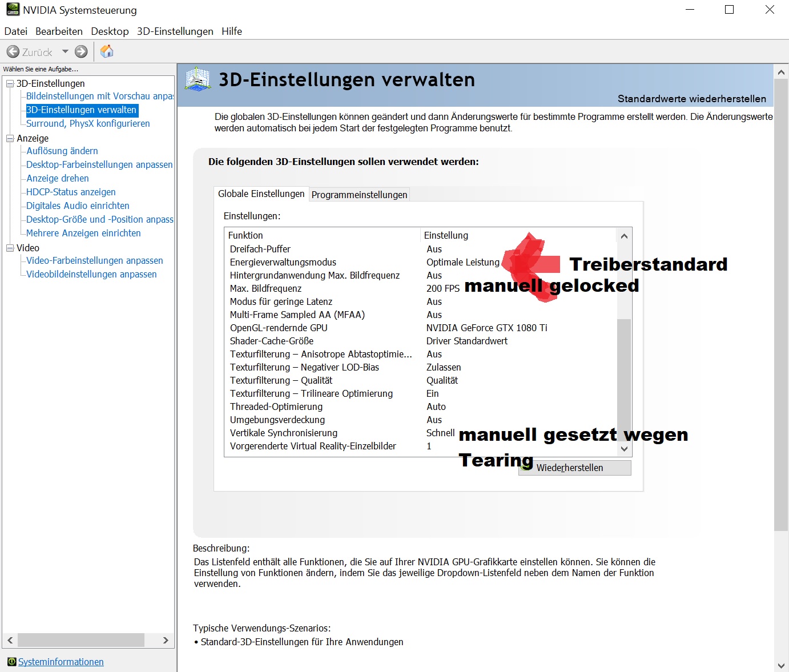Select the Max. Bildfrequenz row
The image size is (789, 672).
pos(421,289)
